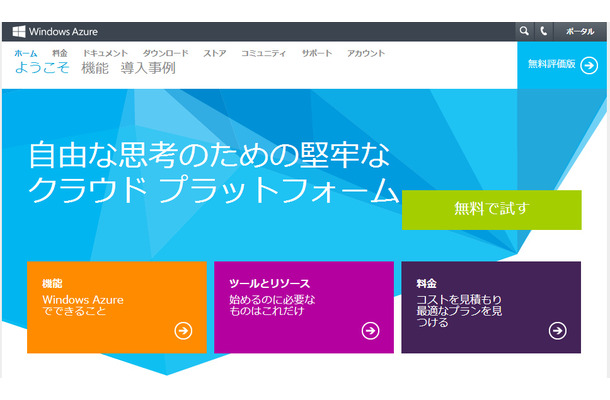Click the 無料評価版 arrow icon

589,65
